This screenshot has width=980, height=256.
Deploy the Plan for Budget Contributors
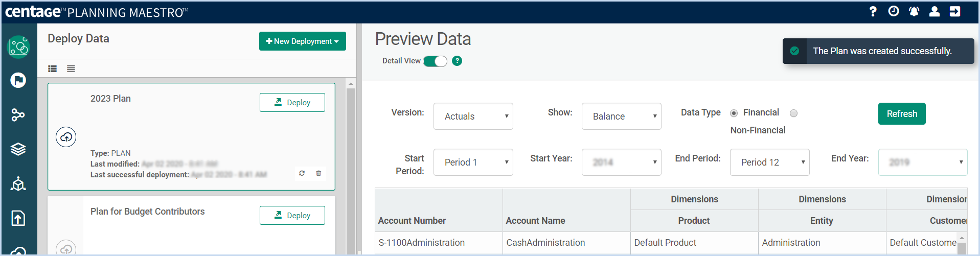pyautogui.click(x=292, y=215)
